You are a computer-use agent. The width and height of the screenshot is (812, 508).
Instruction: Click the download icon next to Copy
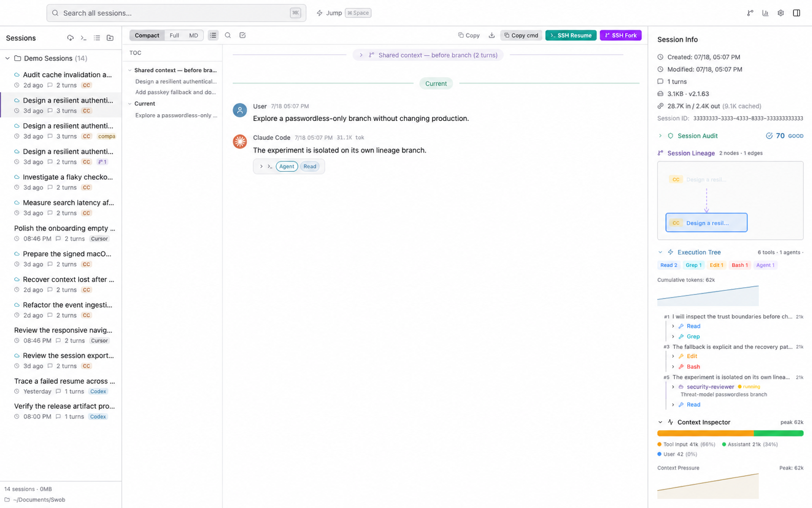(x=492, y=35)
